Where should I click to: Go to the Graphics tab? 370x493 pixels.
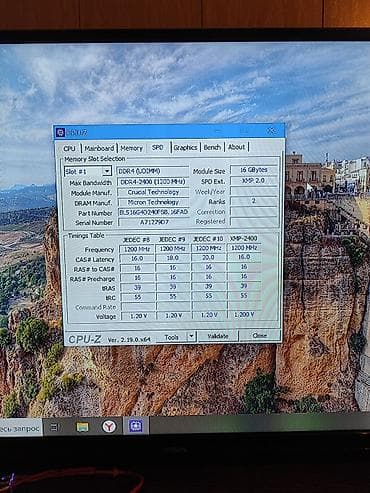(185, 147)
